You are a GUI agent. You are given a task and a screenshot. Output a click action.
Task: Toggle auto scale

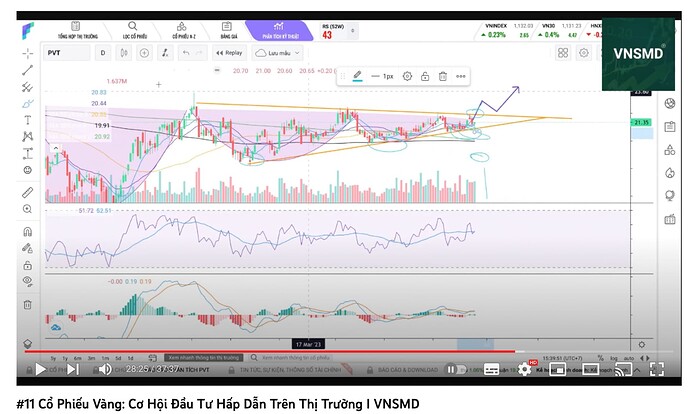point(628,358)
